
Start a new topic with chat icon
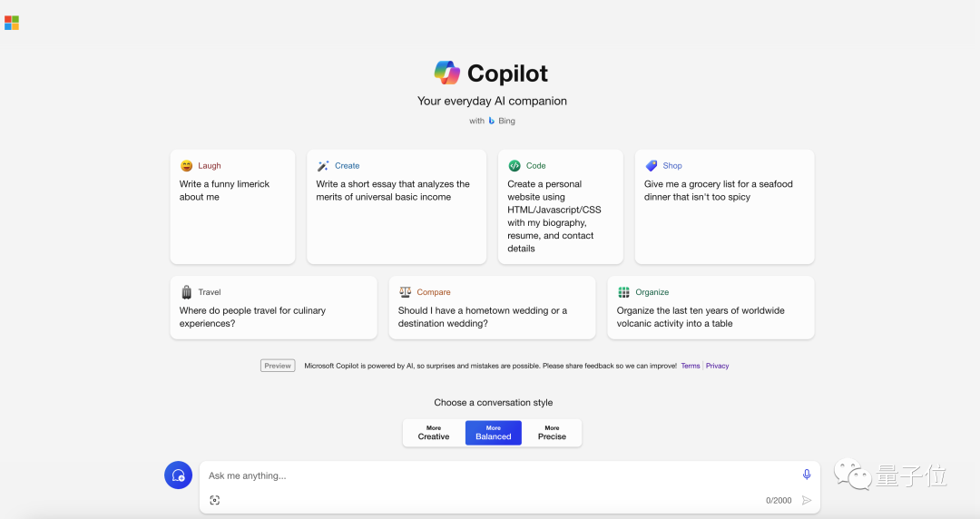pyautogui.click(x=178, y=475)
